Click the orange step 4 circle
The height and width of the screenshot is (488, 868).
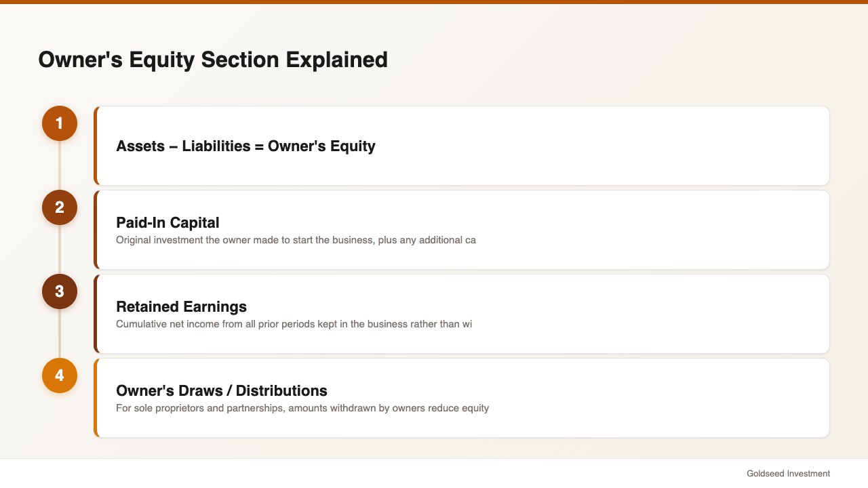[x=60, y=375]
